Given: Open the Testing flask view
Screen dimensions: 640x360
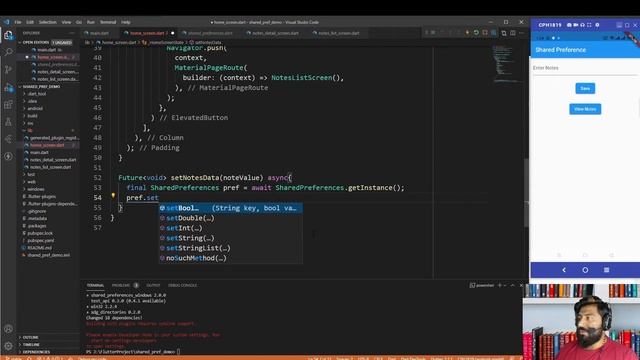Looking at the screenshot, I should click(8, 122).
